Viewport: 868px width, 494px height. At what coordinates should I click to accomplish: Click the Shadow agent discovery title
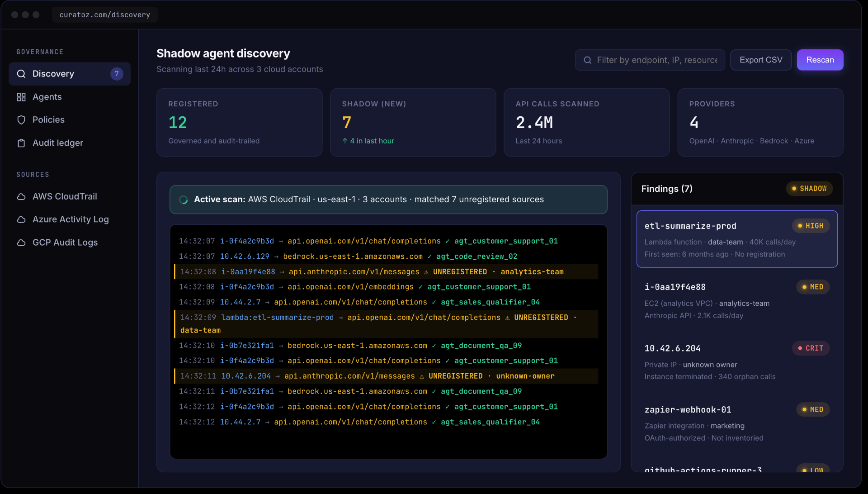pos(223,53)
